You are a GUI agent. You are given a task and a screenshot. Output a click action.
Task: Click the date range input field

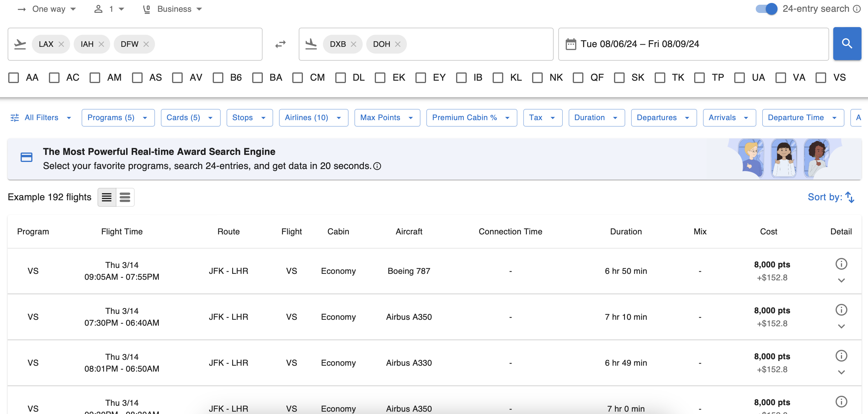pyautogui.click(x=693, y=44)
